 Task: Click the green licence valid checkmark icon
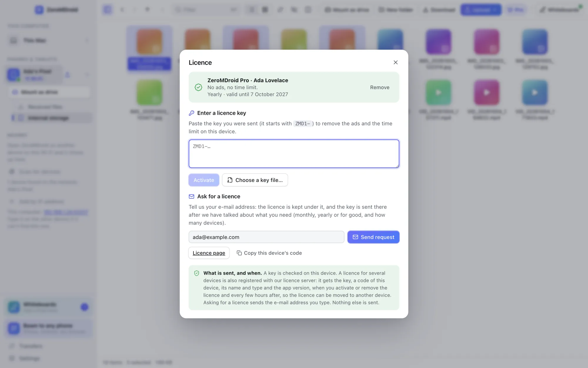coord(198,87)
